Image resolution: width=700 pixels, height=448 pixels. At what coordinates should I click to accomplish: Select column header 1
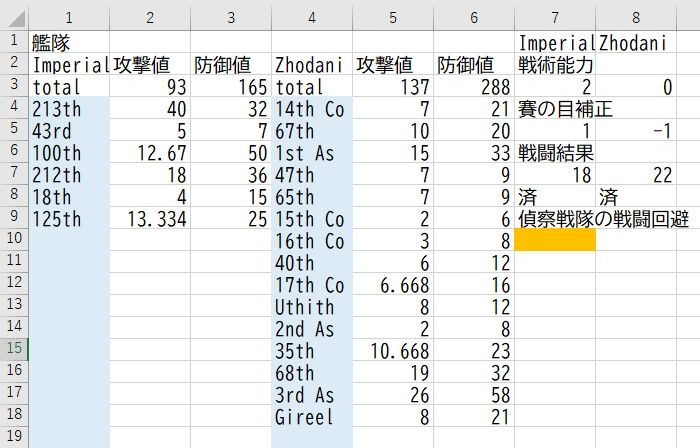(x=69, y=18)
